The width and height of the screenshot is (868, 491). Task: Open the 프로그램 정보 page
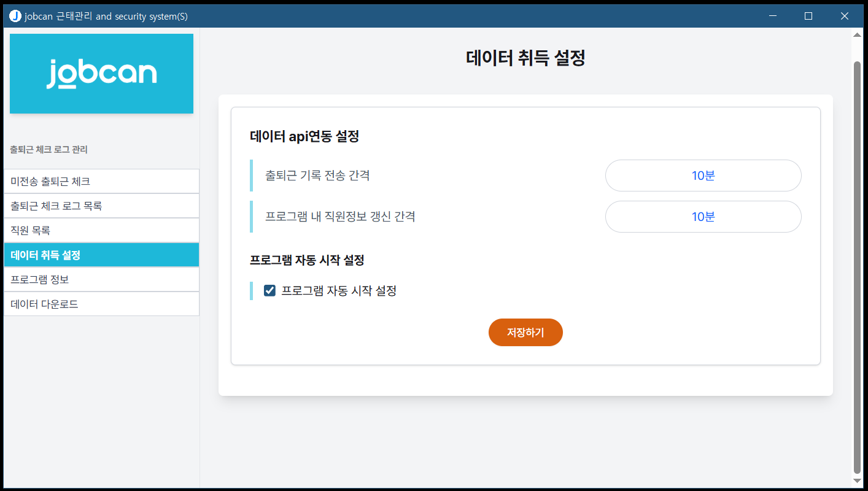[101, 279]
